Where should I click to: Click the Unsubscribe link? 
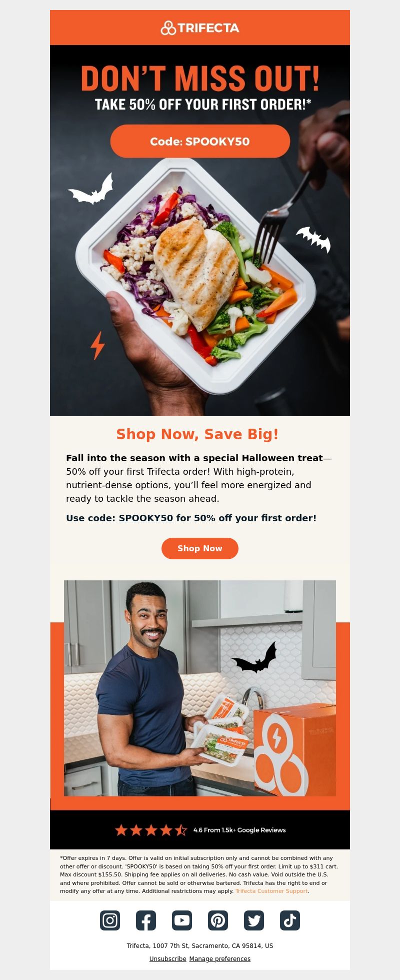pyautogui.click(x=167, y=958)
